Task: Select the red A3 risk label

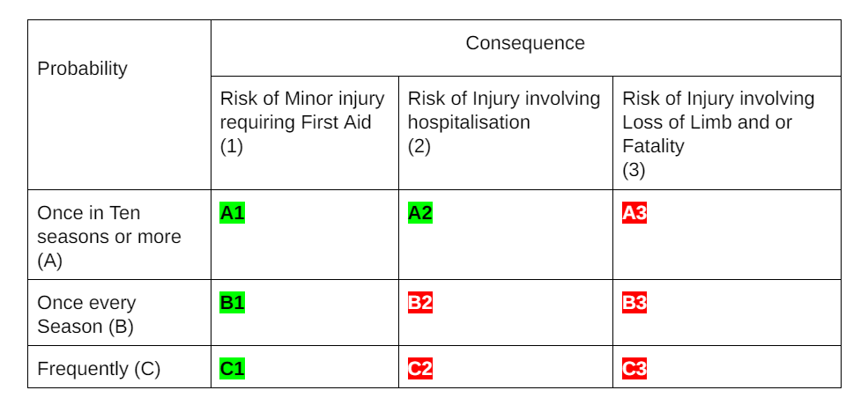Action: tap(634, 213)
